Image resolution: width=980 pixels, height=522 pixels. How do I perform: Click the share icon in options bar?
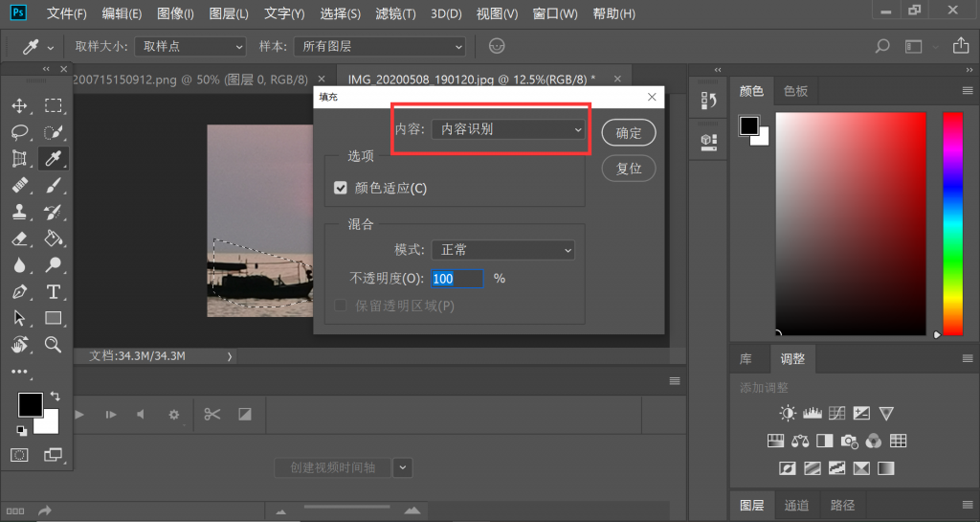(961, 46)
